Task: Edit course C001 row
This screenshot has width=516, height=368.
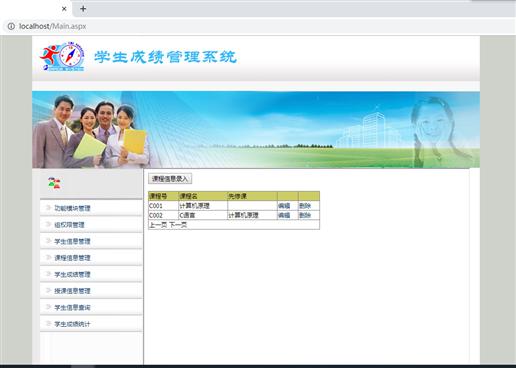Action: [284, 206]
